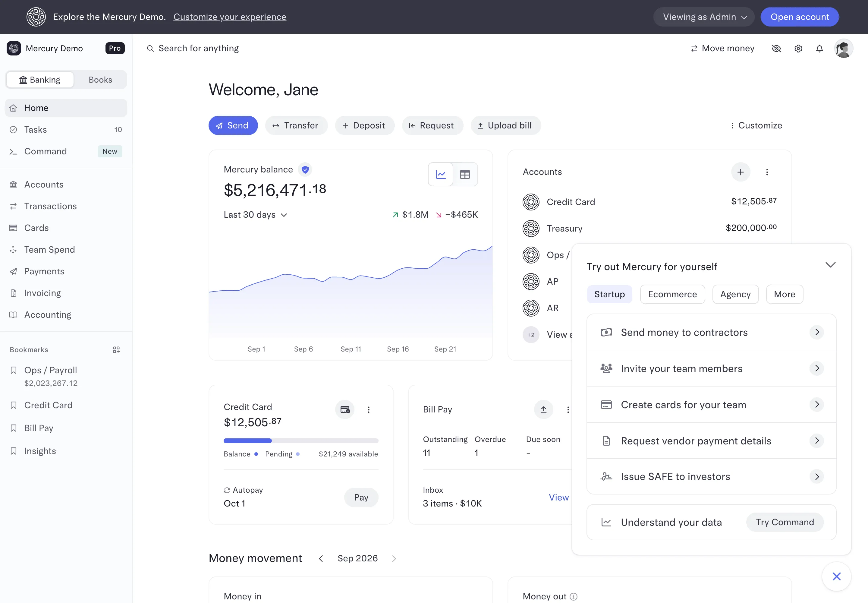Click the Upload bill button
Viewport: 868px width, 603px height.
point(505,125)
